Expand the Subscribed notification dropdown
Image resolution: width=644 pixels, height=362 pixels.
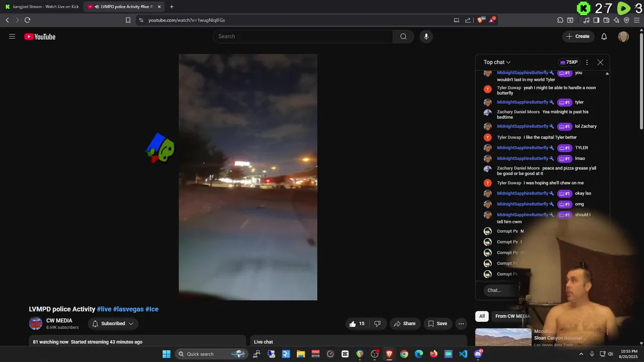pyautogui.click(x=113, y=324)
